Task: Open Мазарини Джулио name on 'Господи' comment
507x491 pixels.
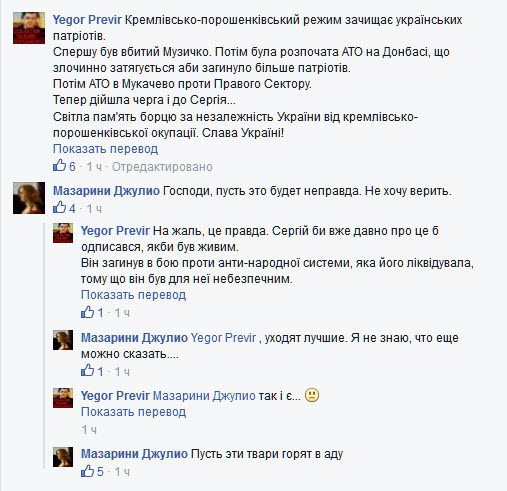Action: coord(106,191)
